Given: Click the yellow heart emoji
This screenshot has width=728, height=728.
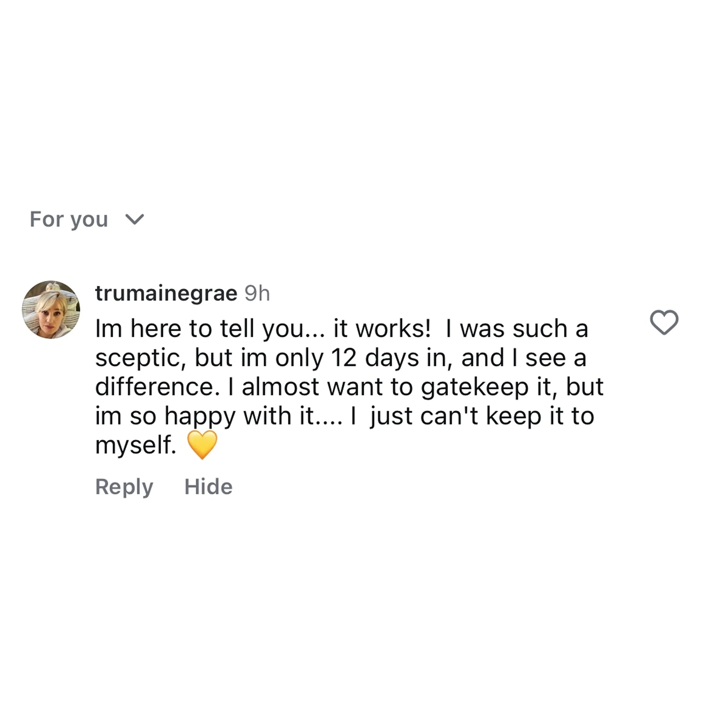Looking at the screenshot, I should (x=202, y=445).
